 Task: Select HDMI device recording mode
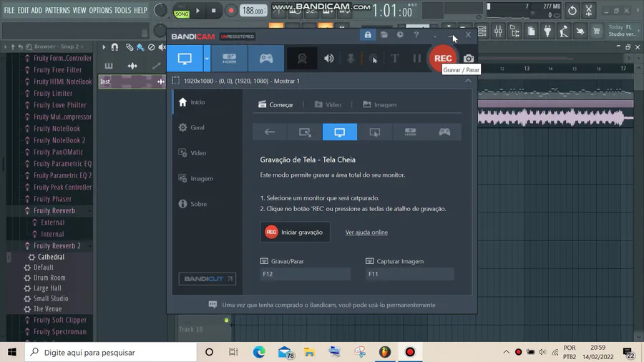point(229,59)
